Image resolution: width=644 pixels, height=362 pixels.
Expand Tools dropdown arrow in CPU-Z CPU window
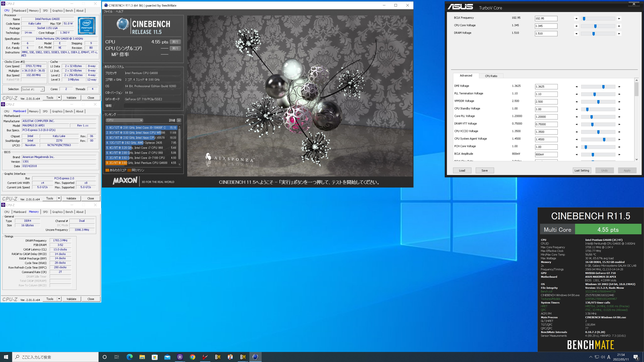tap(59, 98)
